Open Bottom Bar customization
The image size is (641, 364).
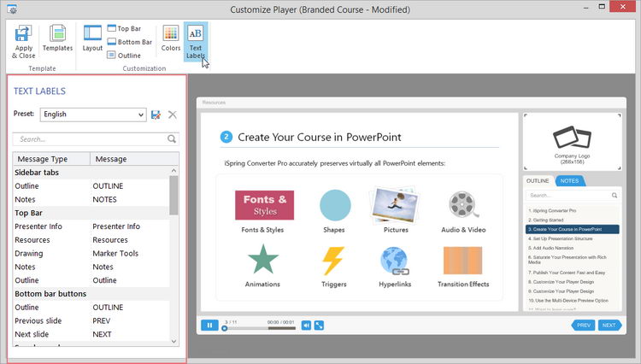pos(130,42)
